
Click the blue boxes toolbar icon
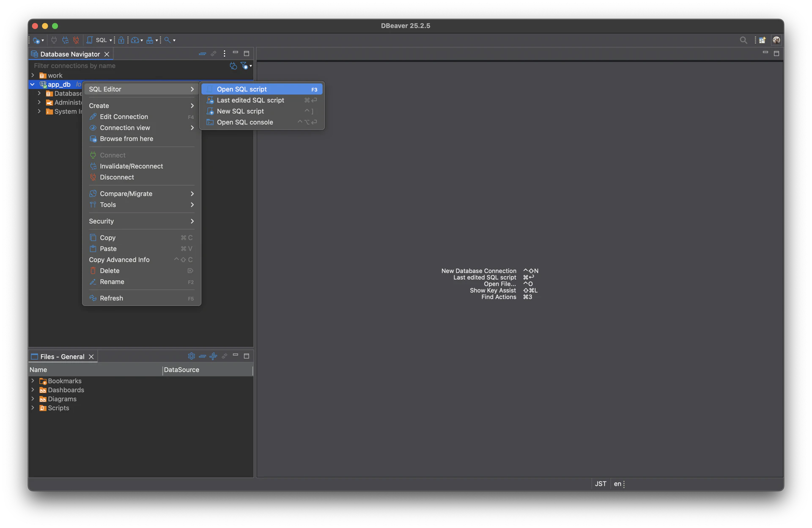(150, 40)
